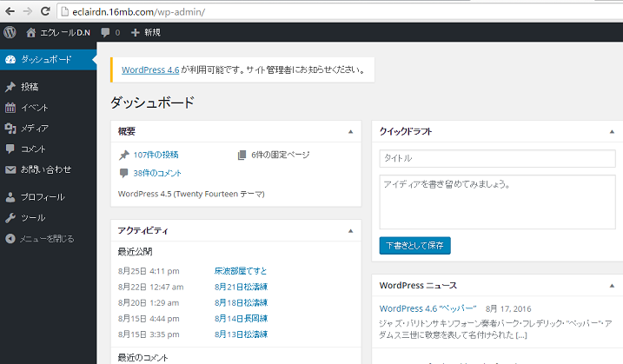Click the WordPress 4.6 update link
Image resolution: width=623 pixels, height=364 pixels.
(x=150, y=70)
